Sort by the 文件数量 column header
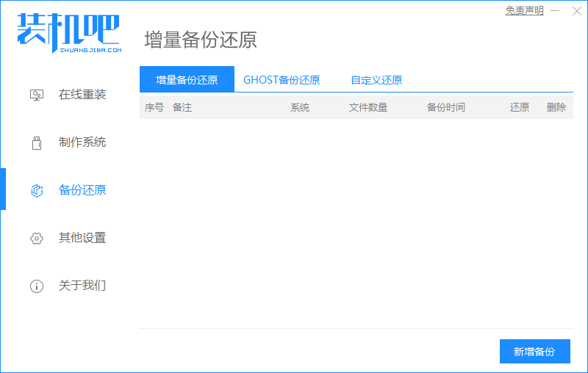 368,107
